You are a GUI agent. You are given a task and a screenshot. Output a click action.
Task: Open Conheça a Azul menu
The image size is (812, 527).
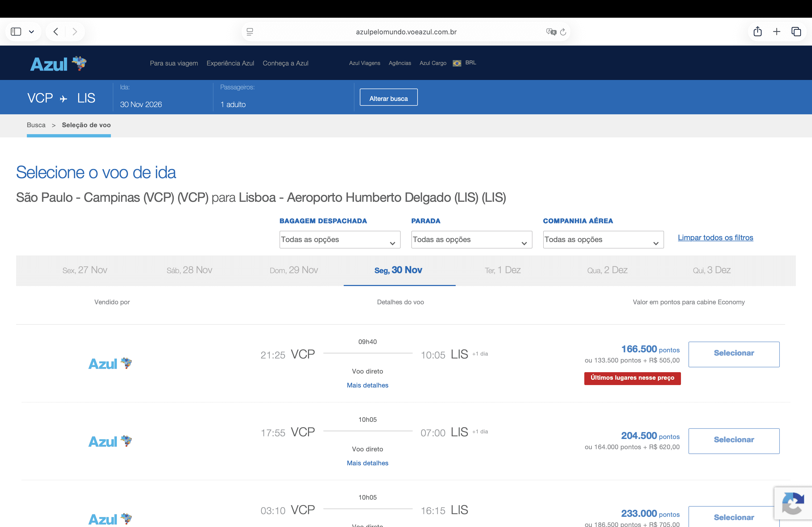coord(285,63)
